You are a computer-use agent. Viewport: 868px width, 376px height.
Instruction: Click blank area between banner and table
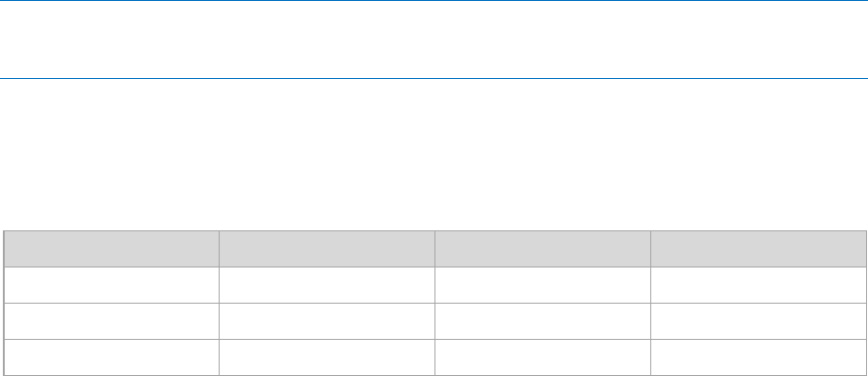[x=434, y=154]
